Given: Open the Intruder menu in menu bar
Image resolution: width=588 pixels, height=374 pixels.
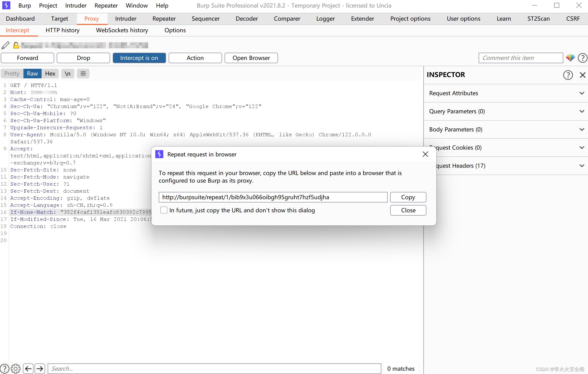Looking at the screenshot, I should pos(76,6).
